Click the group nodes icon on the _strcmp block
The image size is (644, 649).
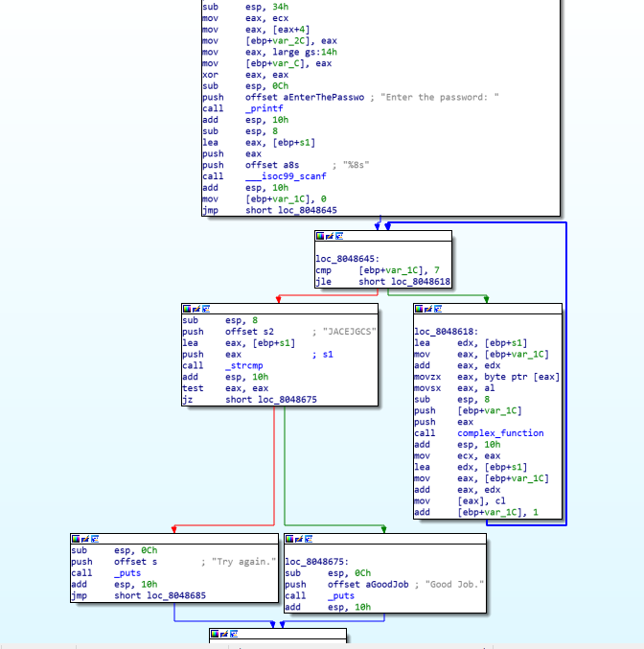click(x=206, y=309)
